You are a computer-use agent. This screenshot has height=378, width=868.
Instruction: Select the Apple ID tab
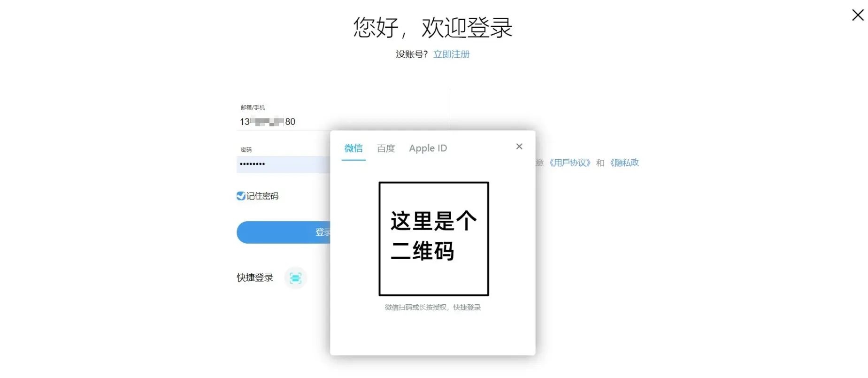pos(428,148)
